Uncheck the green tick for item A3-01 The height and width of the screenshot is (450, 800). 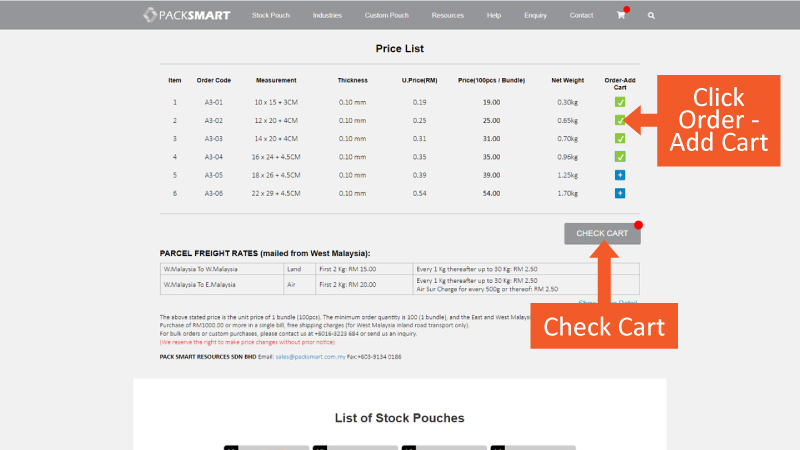click(620, 102)
